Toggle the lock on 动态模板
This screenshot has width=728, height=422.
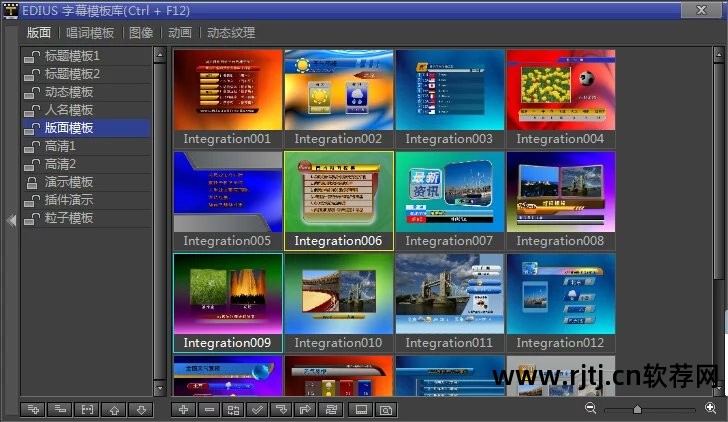[32, 92]
